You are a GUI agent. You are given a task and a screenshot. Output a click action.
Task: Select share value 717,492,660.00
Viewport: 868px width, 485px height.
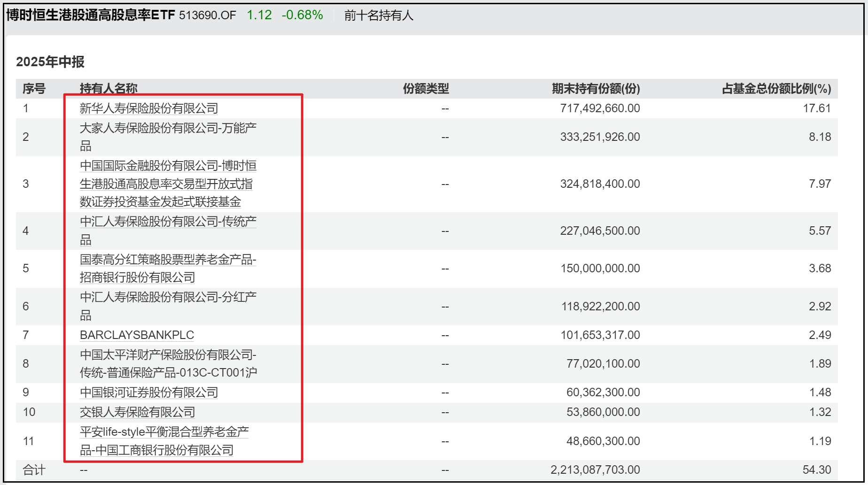click(x=600, y=108)
